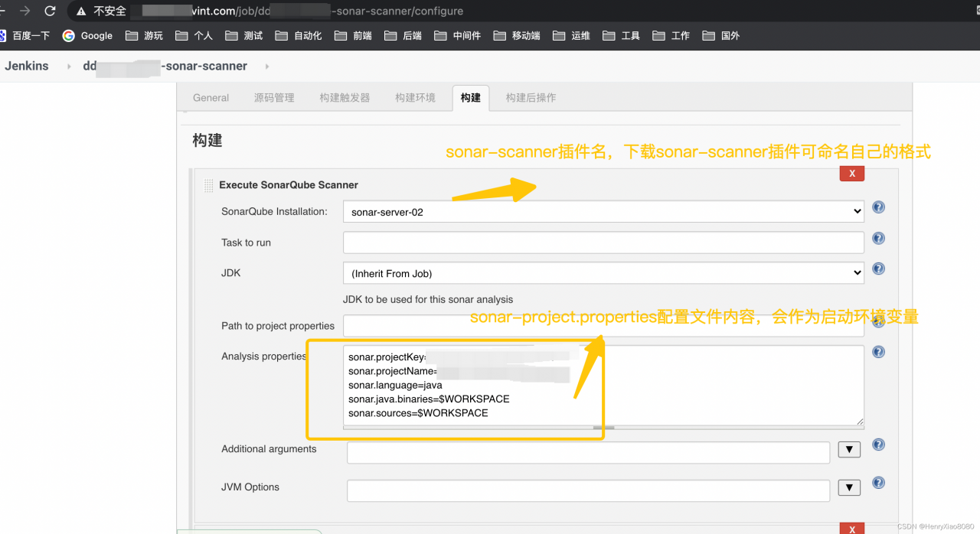Expand the JVM Options field
The height and width of the screenshot is (534, 980).
coord(849,488)
